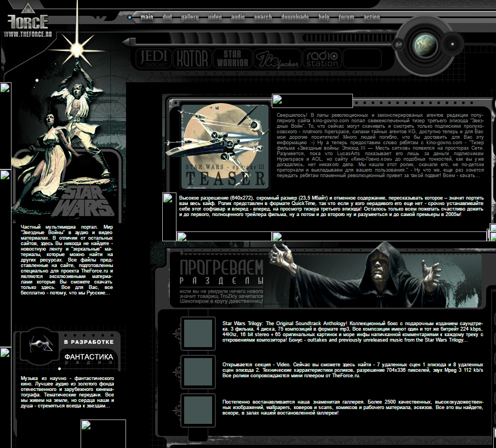
Task: Go to the dvd section
Action: pyautogui.click(x=167, y=17)
